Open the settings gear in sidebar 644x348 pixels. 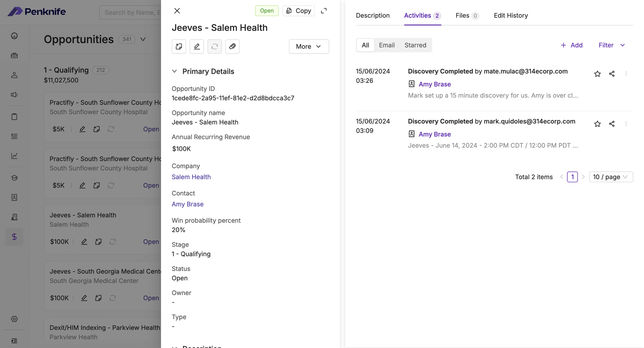[x=14, y=319]
